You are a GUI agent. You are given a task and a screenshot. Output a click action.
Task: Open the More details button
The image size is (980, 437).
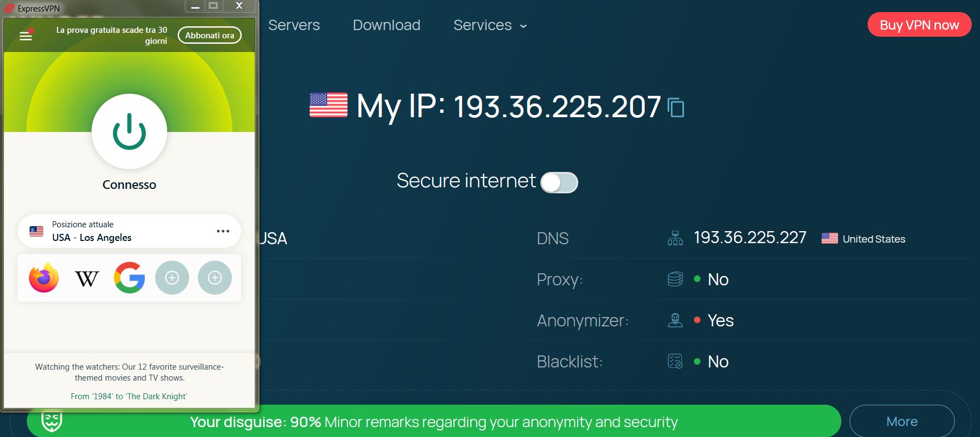point(902,421)
